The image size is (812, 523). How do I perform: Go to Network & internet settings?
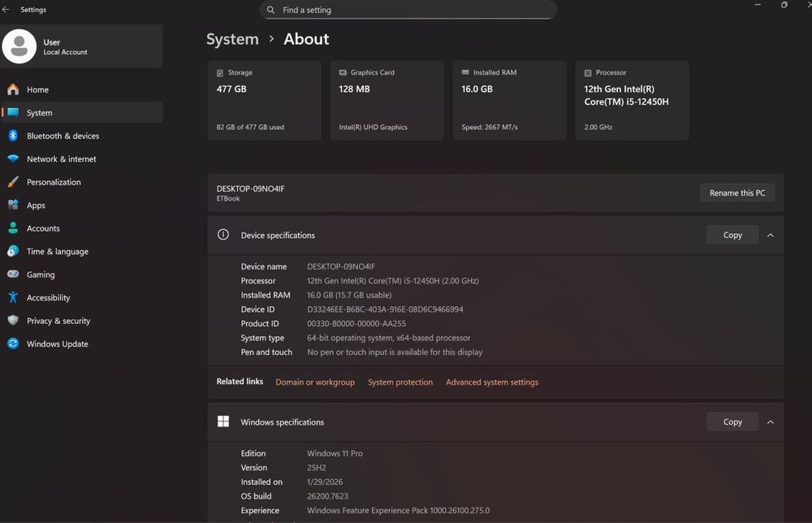[x=82, y=159]
